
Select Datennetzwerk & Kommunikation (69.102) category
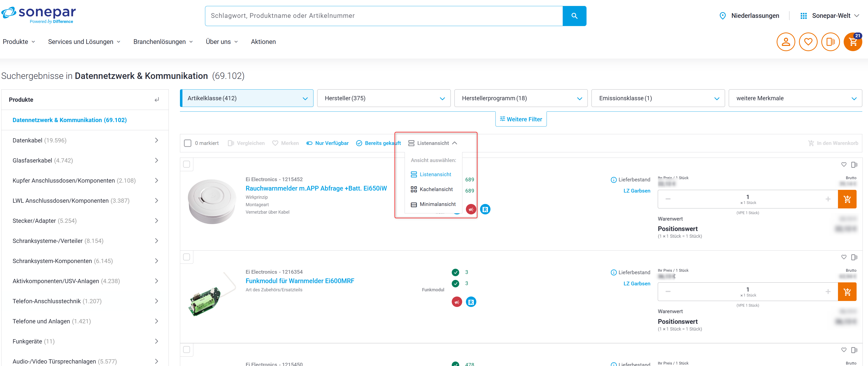click(69, 120)
